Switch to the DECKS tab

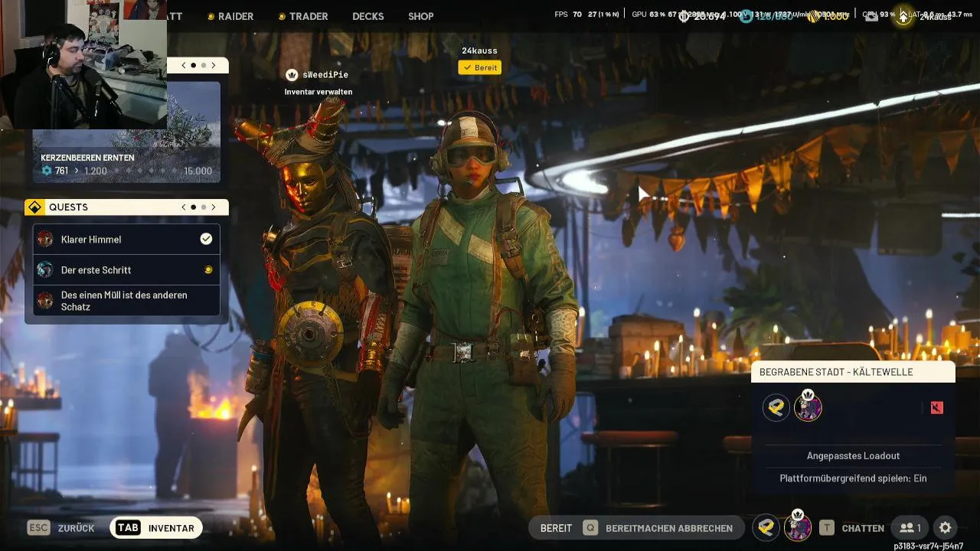(368, 16)
